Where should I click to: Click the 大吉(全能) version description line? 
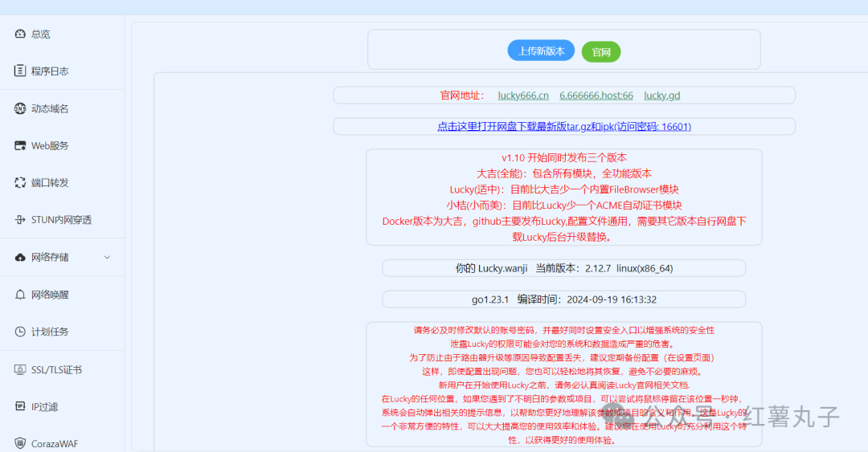pyautogui.click(x=564, y=173)
